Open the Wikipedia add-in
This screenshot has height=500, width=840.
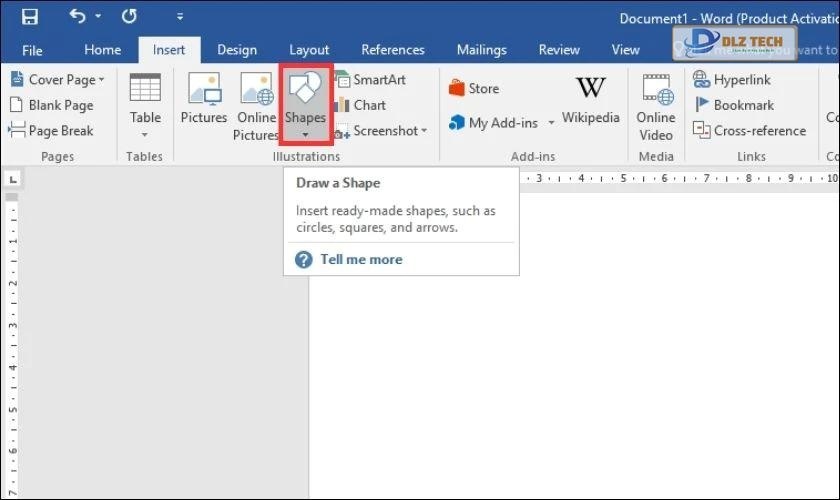coord(590,100)
